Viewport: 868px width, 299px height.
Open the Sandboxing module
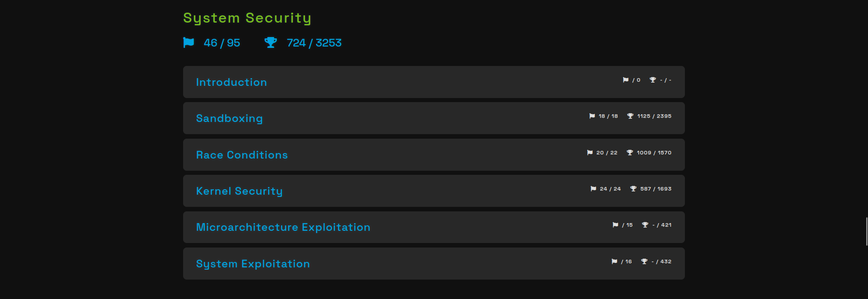pyautogui.click(x=229, y=118)
